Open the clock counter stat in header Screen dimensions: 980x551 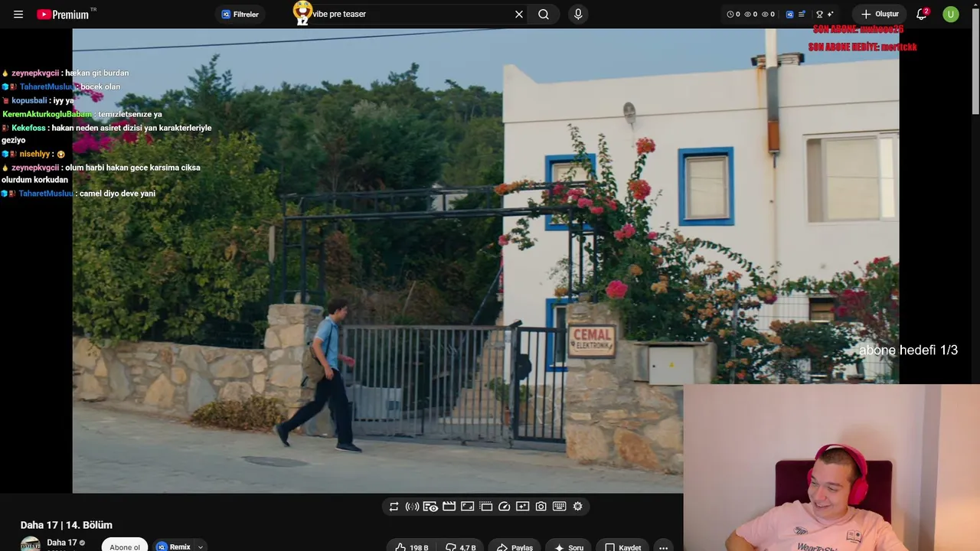(x=733, y=15)
